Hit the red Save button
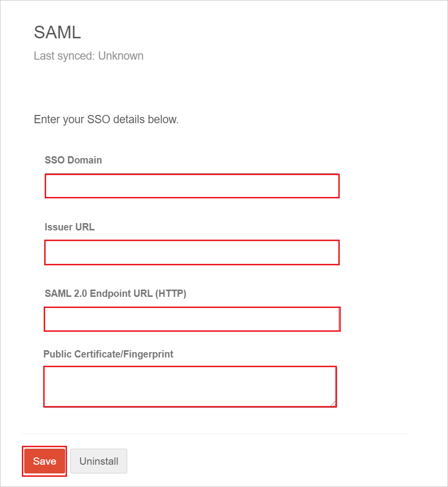This screenshot has height=487, width=448. [x=45, y=461]
